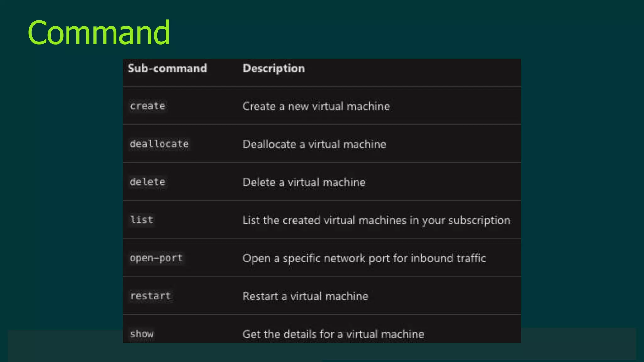Click 'List the created virtual machines' description
Viewport: 644px width, 362px height.
pyautogui.click(x=324, y=220)
